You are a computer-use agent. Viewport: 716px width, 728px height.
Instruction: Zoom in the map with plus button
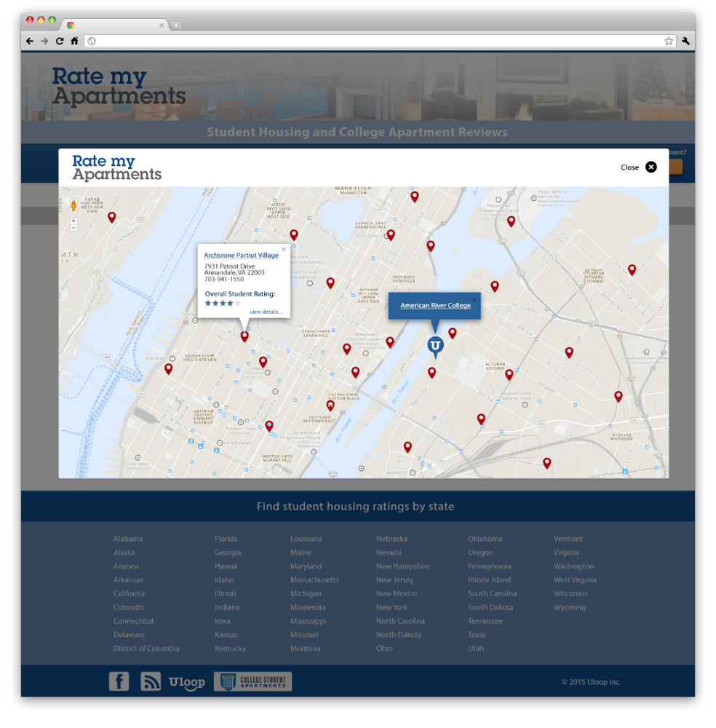click(x=73, y=221)
